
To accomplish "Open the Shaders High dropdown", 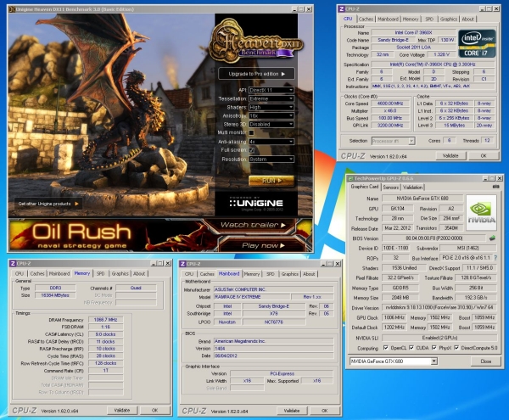I will coord(271,107).
